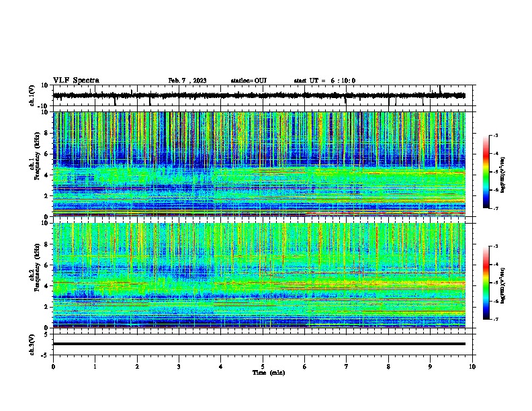
Task: Click the "-7" label on ch.2 color bar
Action: point(496,320)
